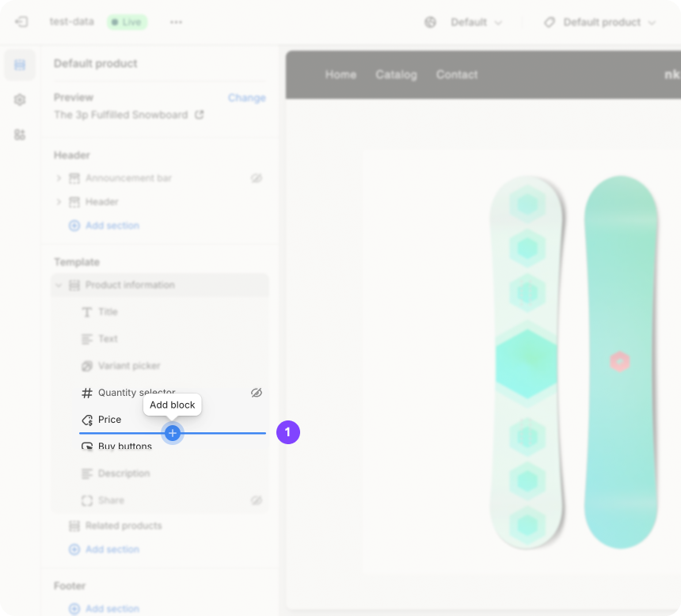Click the Text block icon

click(87, 339)
